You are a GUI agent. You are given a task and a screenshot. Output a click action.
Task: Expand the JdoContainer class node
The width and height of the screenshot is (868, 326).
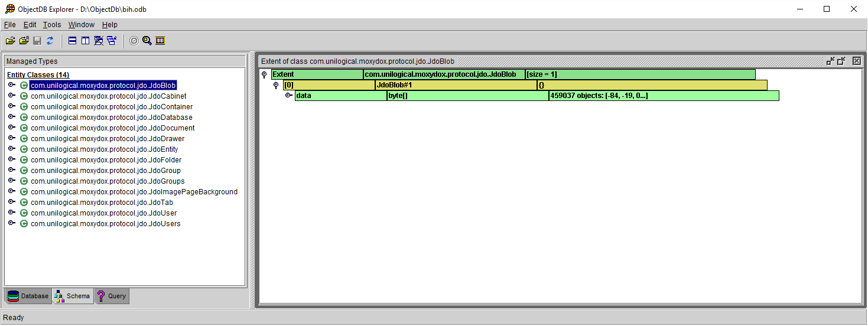pyautogui.click(x=12, y=106)
